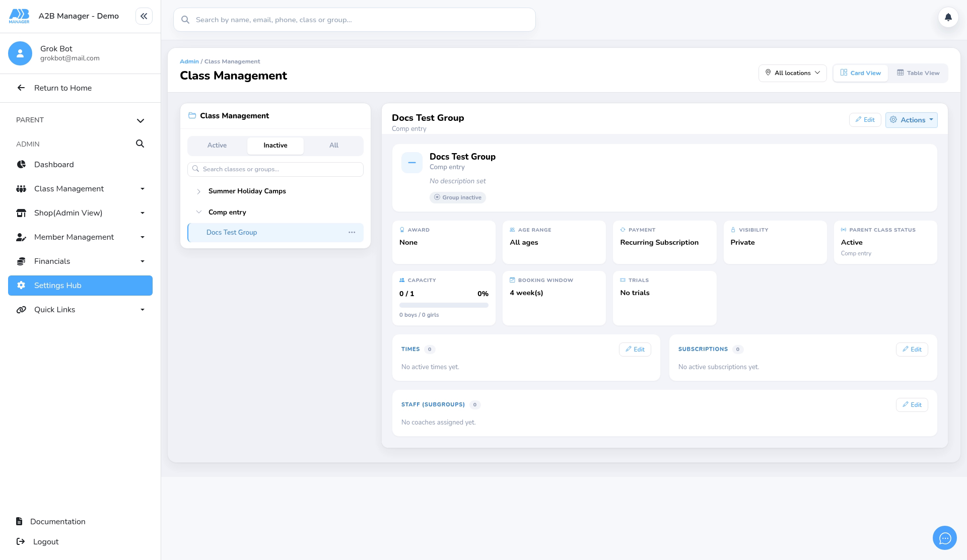Select the All filter tab
The image size is (967, 560).
pos(334,146)
